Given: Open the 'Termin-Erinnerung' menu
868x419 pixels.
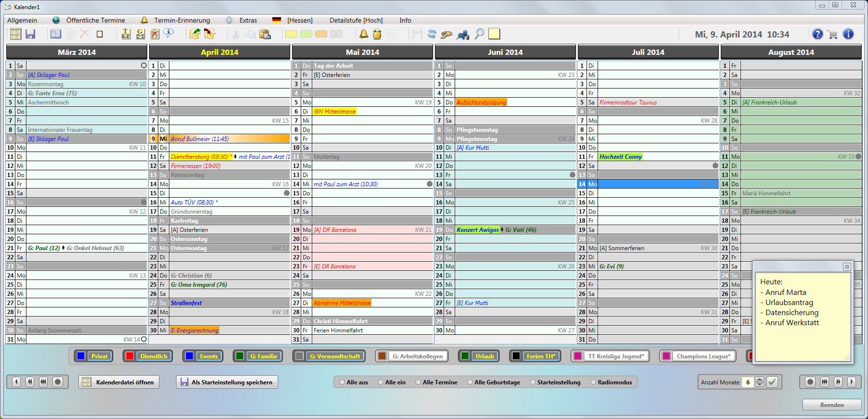Looking at the screenshot, I should [x=182, y=20].
